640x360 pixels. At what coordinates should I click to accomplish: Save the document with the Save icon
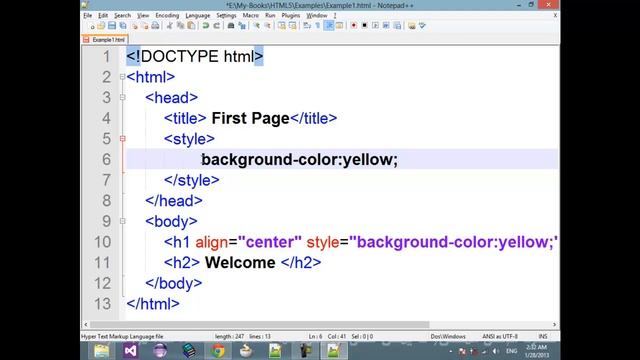[x=112, y=26]
